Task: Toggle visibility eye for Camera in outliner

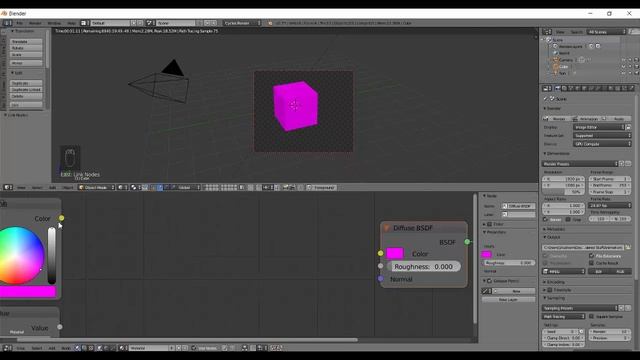Action: pos(623,60)
